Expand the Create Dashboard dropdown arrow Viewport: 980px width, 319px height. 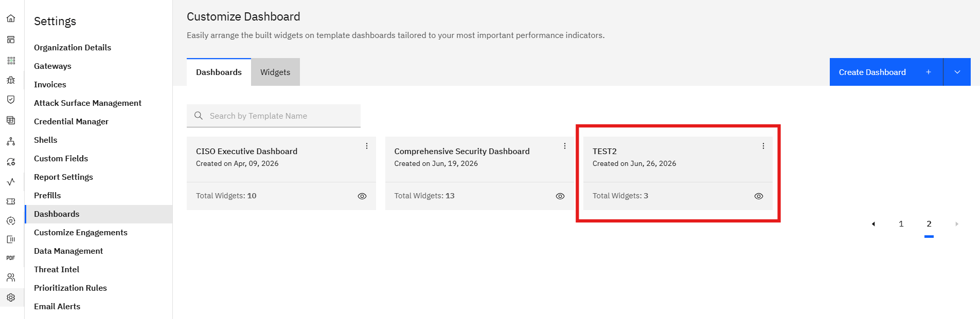tap(957, 72)
